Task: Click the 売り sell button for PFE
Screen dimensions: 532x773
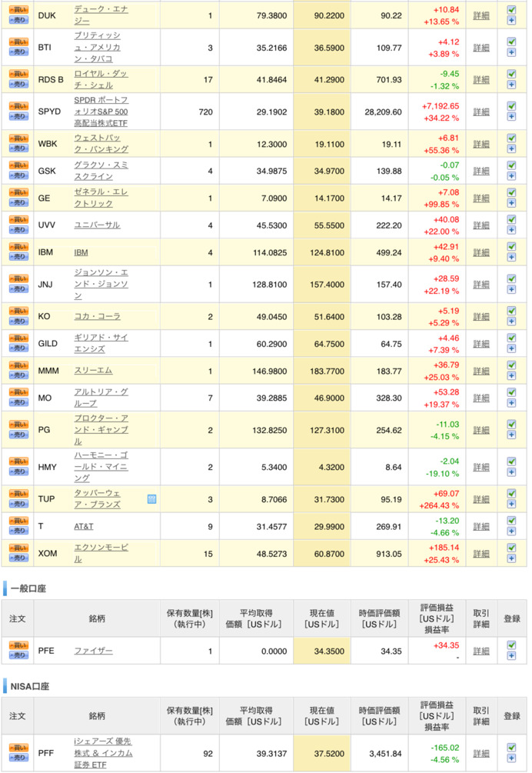Action: point(18,655)
